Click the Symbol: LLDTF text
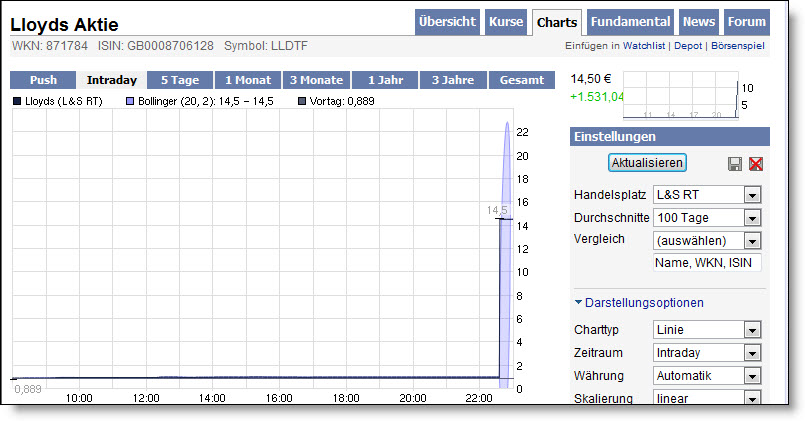The height and width of the screenshot is (421, 805). coord(266,46)
